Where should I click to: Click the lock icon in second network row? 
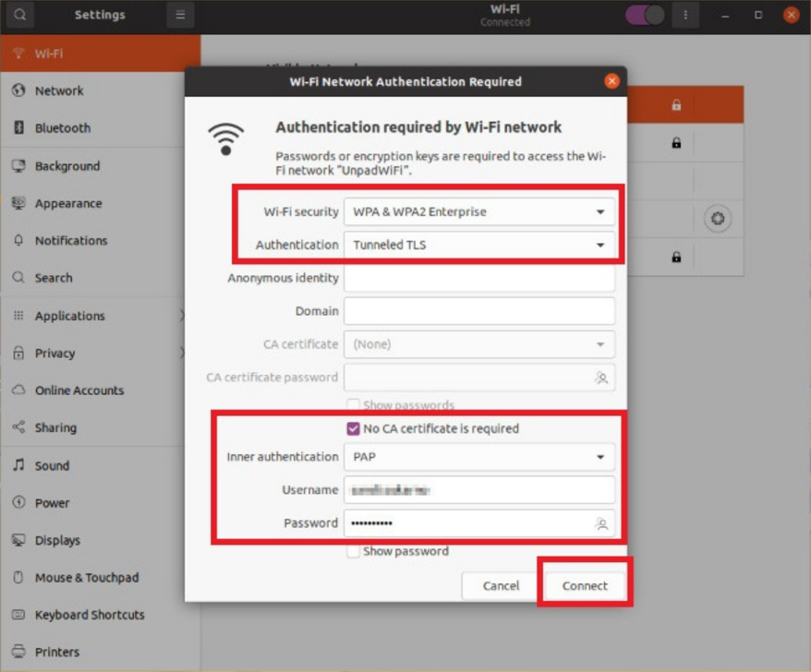pos(676,143)
